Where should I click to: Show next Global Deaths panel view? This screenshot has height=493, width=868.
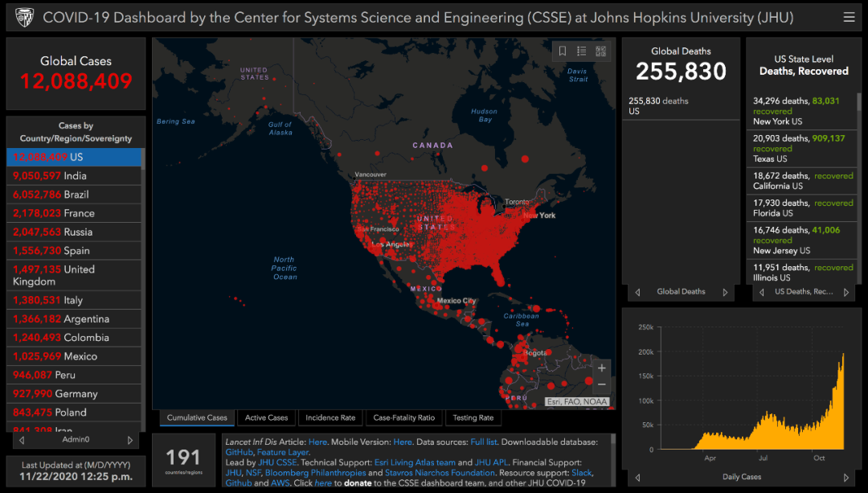coord(725,292)
